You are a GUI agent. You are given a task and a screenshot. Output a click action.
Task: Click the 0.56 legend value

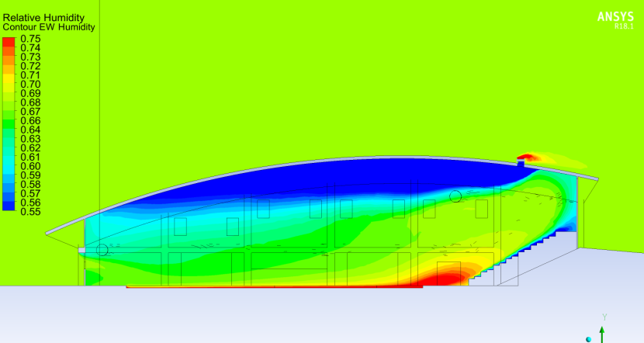30,203
